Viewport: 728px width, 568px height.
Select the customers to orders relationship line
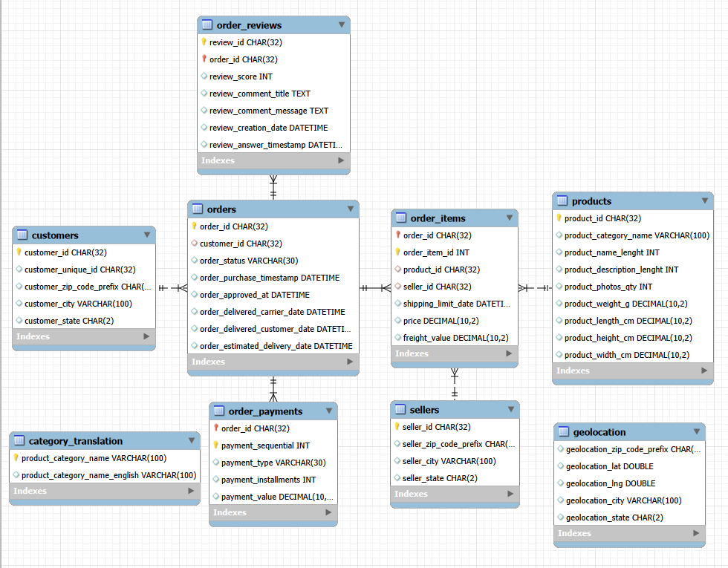(172, 288)
